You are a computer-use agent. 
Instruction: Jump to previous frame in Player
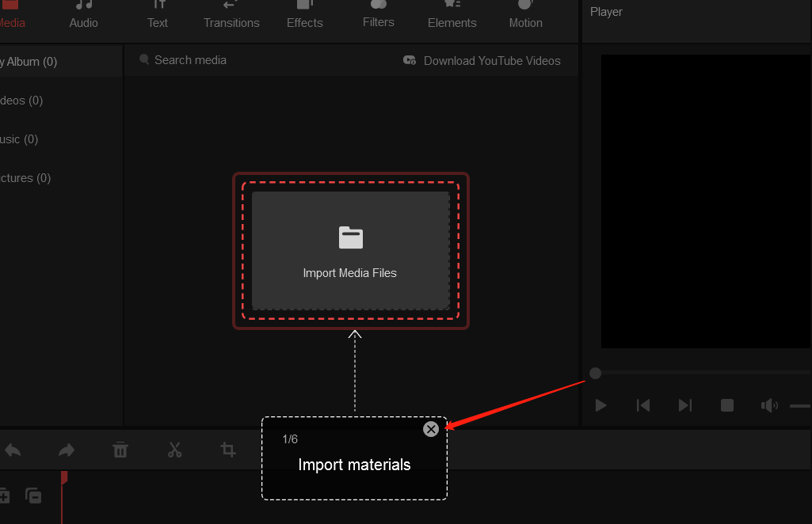643,405
